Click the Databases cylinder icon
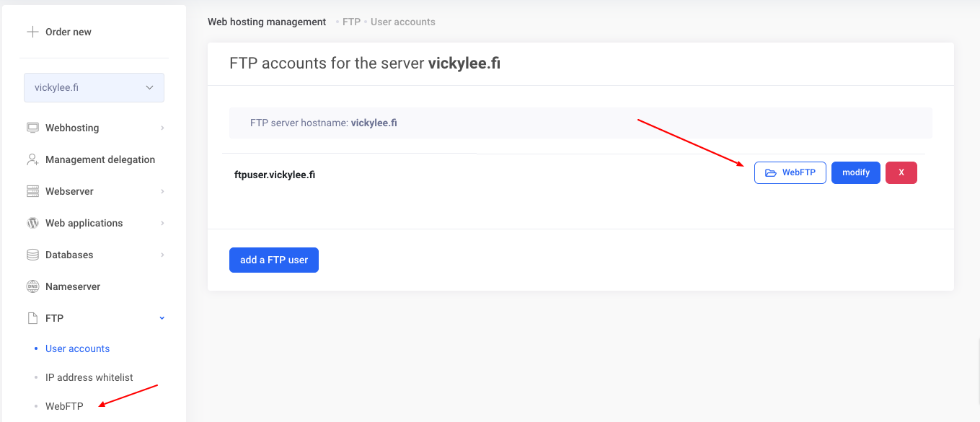The image size is (980, 422). (x=32, y=255)
